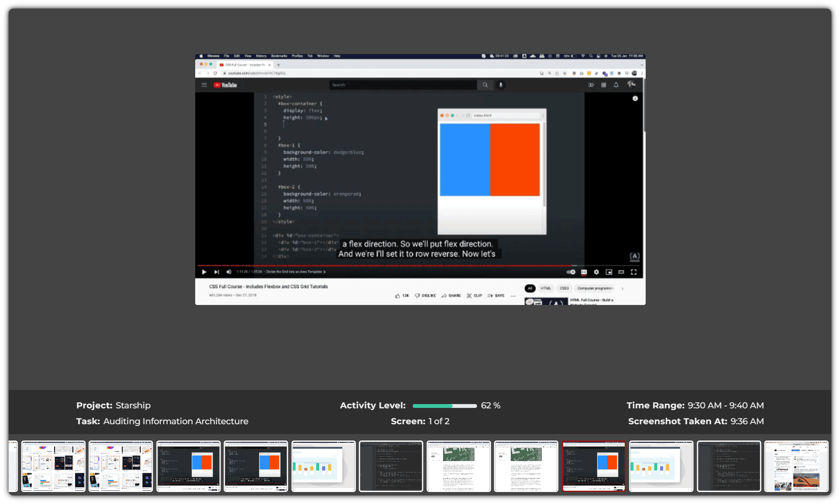Open YouTube notifications bell

(x=616, y=85)
